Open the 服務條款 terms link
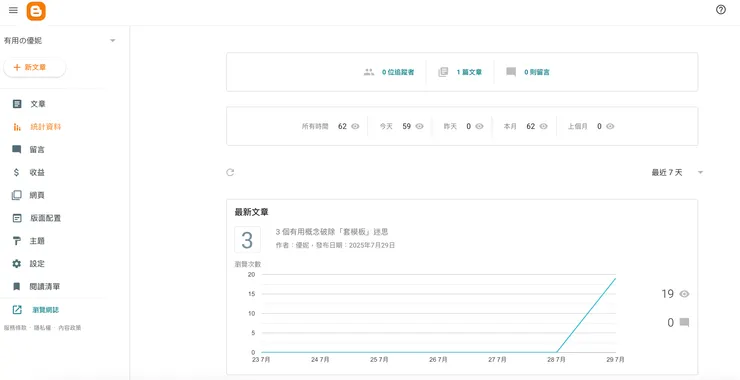The height and width of the screenshot is (380, 740). click(x=15, y=328)
